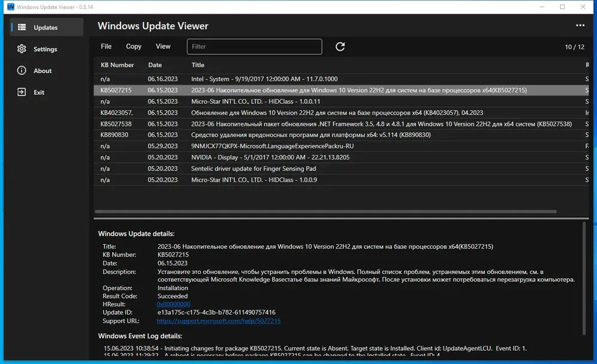Click the UV app icon in title bar
This screenshot has width=597, height=364.
pyautogui.click(x=11, y=7)
